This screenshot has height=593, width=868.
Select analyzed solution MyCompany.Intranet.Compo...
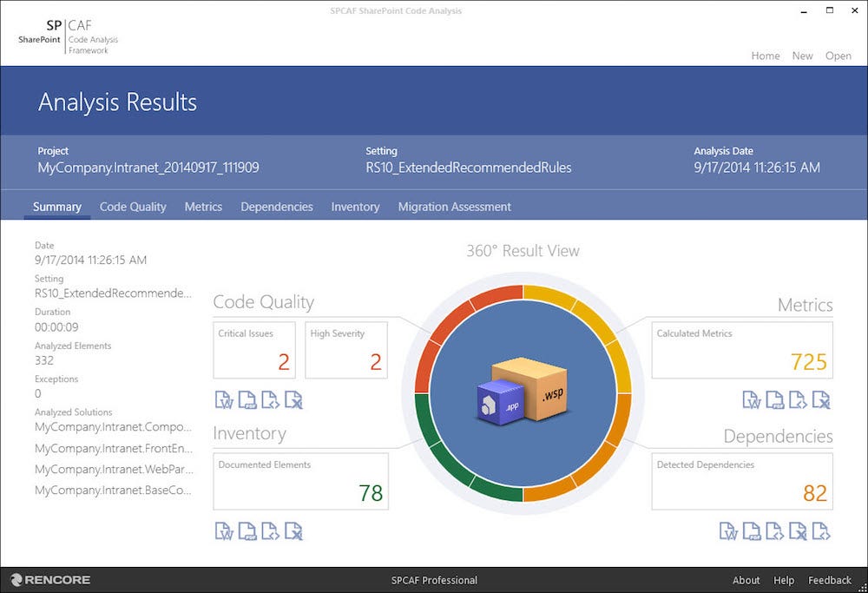pyautogui.click(x=114, y=427)
